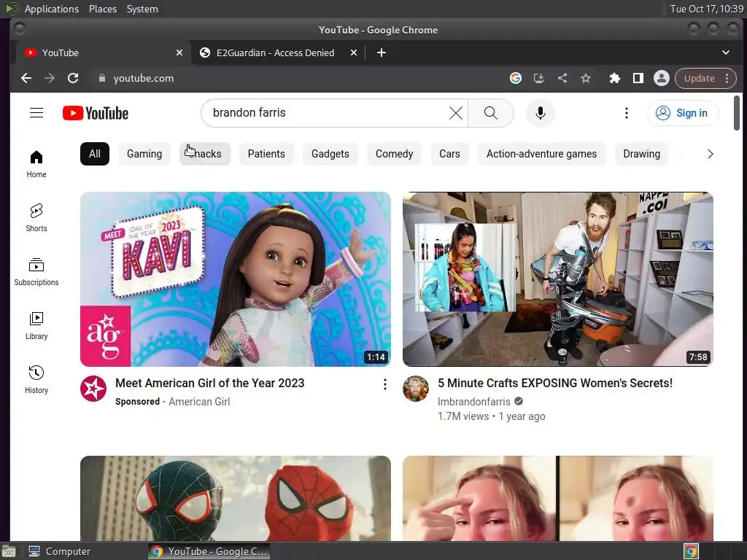Select the All filter chip
747x560 pixels.
(x=95, y=154)
